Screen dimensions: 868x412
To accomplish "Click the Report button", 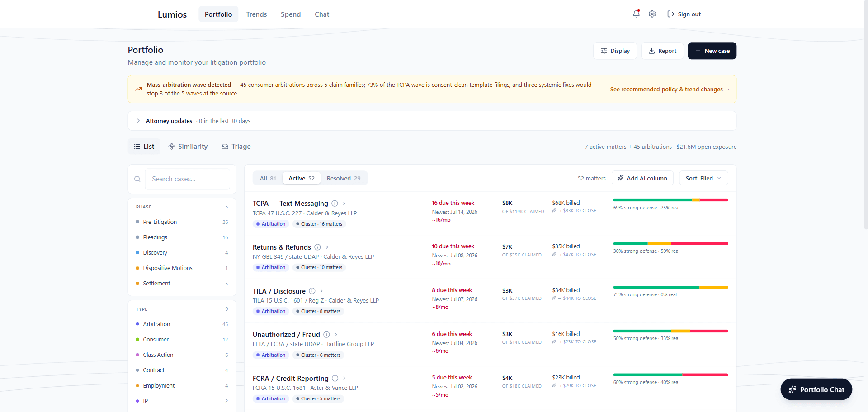I will click(662, 51).
